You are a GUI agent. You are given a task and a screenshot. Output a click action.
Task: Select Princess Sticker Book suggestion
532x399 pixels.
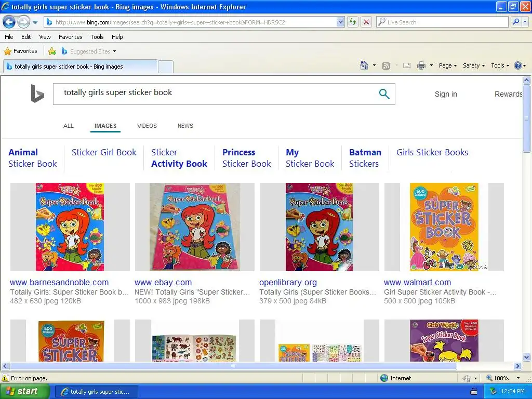pos(246,158)
